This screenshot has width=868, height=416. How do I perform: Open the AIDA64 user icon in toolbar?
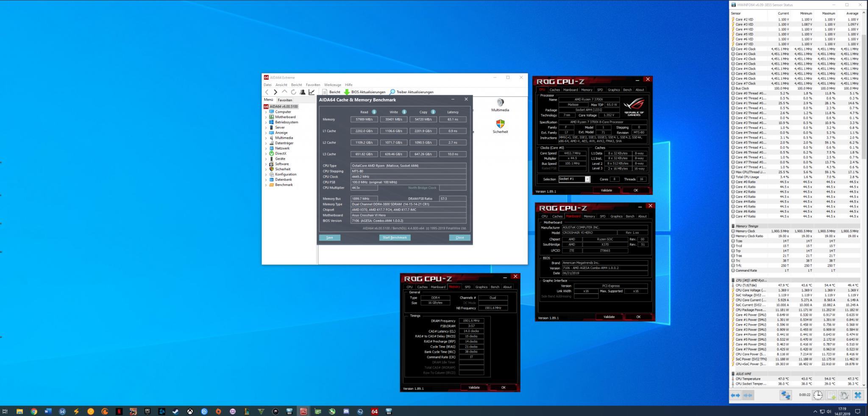click(302, 92)
